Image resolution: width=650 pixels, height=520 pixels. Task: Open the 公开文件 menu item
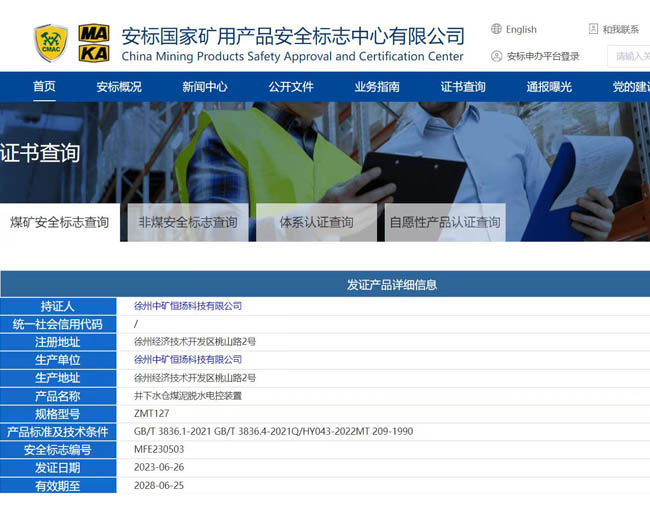(x=291, y=87)
